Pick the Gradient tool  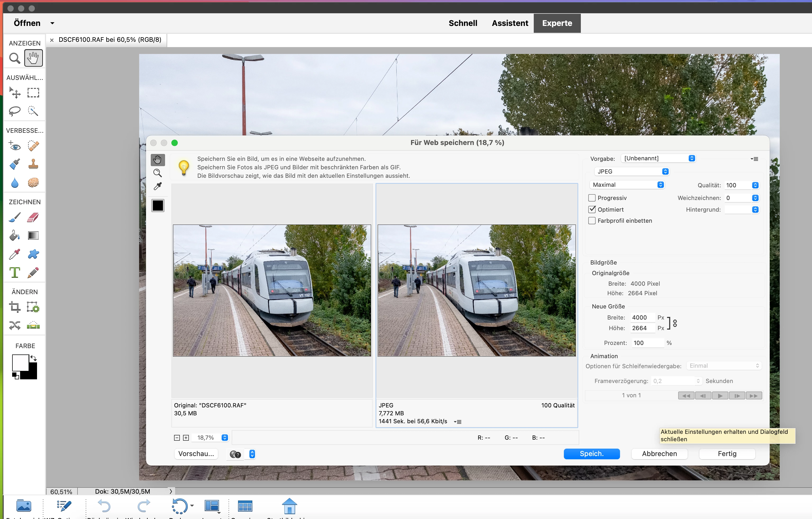(33, 235)
